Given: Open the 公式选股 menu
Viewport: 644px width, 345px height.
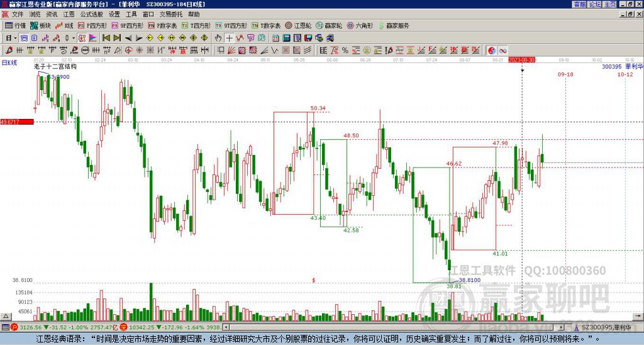Looking at the screenshot, I should tap(92, 14).
